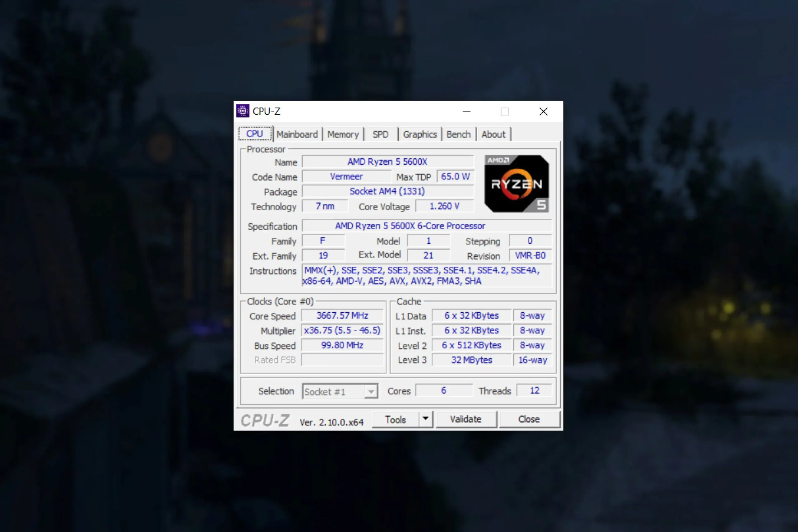Screen dimensions: 798x532
Task: Expand the Socket #1 selection combo box
Action: [371, 391]
